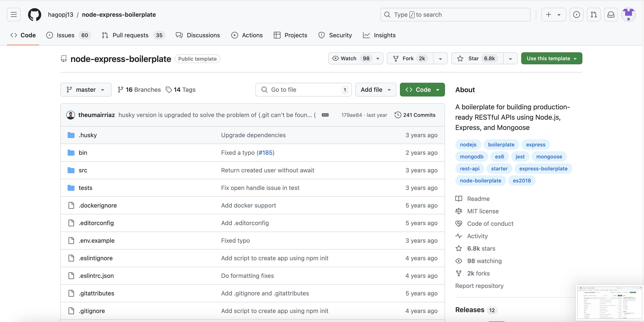This screenshot has width=644, height=322.
Task: Click the .gitignore file icon
Action: (71, 311)
